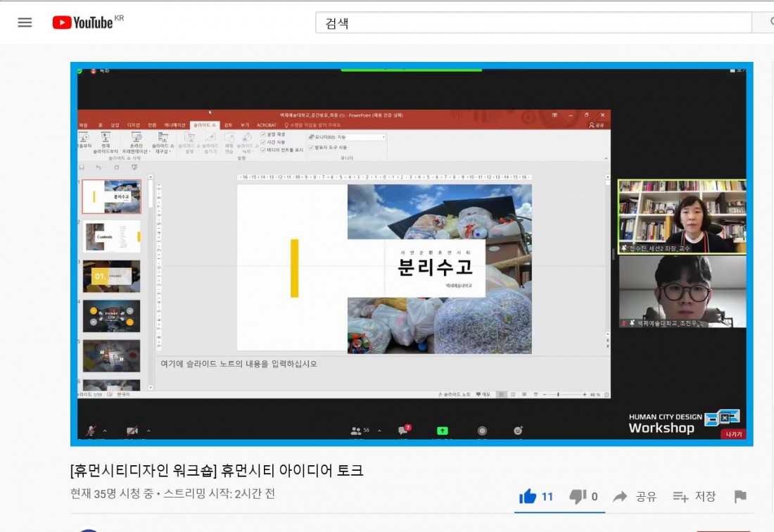Open Zoom participants icon showing 56
774x532 pixels.
(356, 431)
